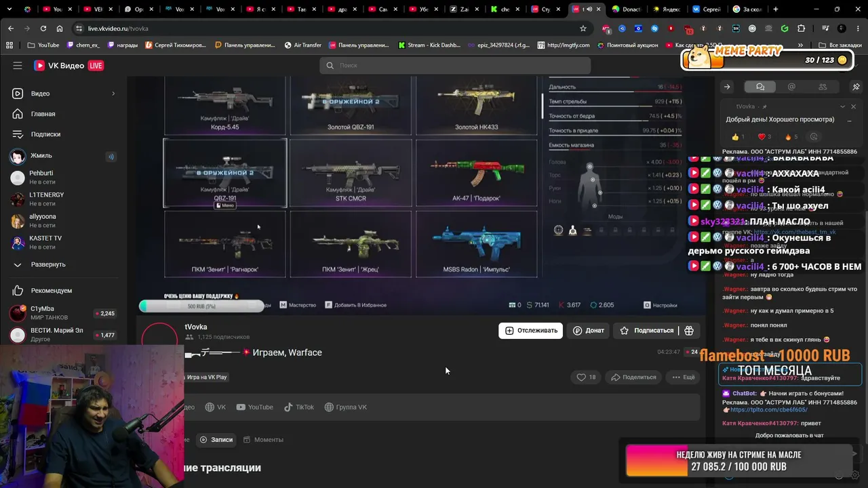The image size is (868, 488).
Task: Open the L1TENERGY channel in sidebar
Action: tap(64, 199)
